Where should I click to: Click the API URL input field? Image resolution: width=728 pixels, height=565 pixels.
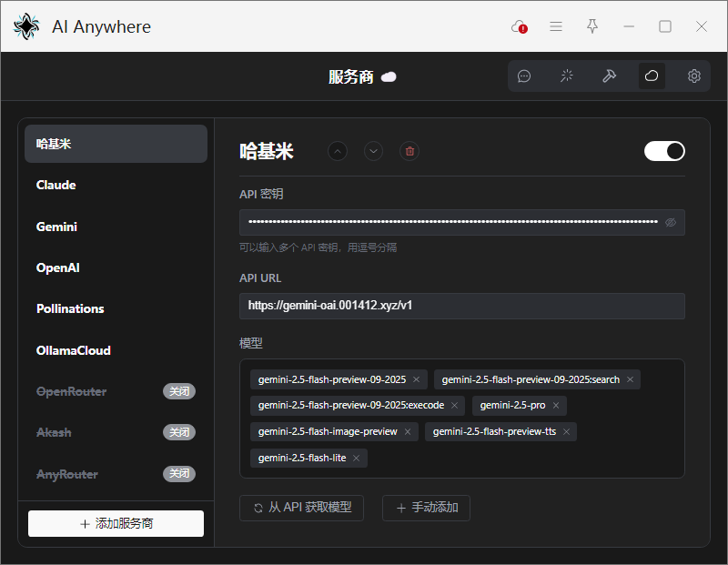click(x=461, y=306)
